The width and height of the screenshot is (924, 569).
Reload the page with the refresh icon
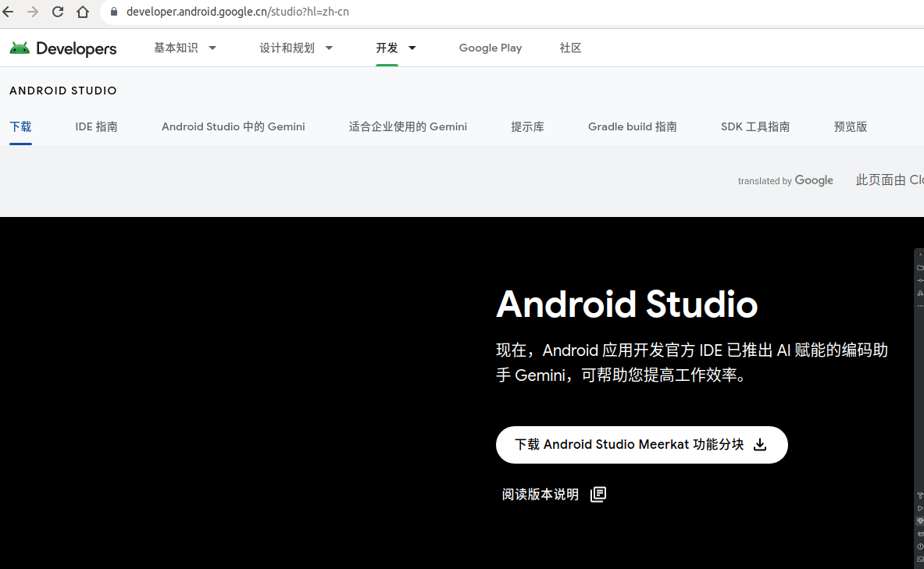[56, 12]
